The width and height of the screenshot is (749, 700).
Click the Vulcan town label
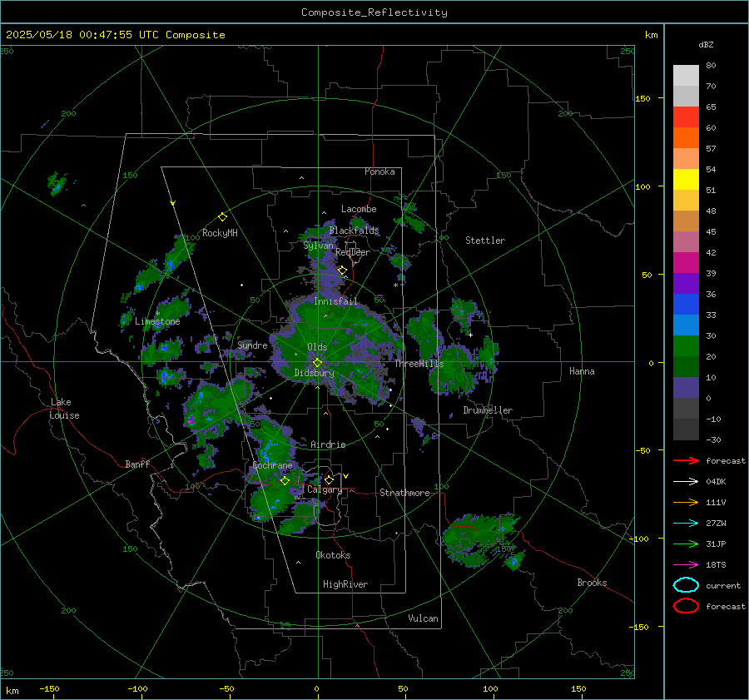[423, 618]
